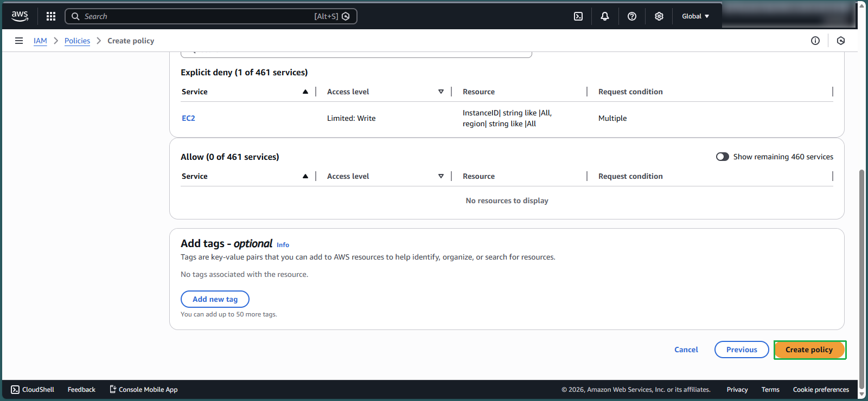Open the info panel icon
This screenshot has height=401, width=868.
pos(815,41)
